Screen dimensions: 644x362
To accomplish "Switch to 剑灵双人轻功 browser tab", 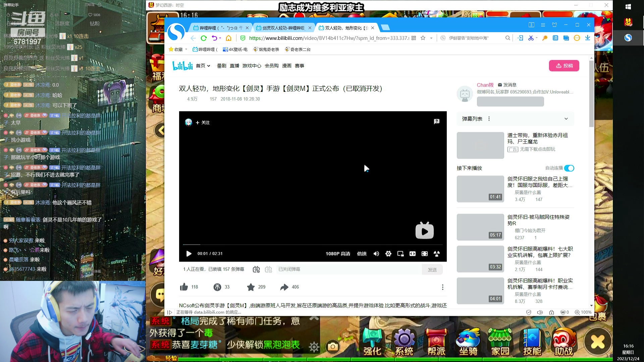I will point(283,28).
